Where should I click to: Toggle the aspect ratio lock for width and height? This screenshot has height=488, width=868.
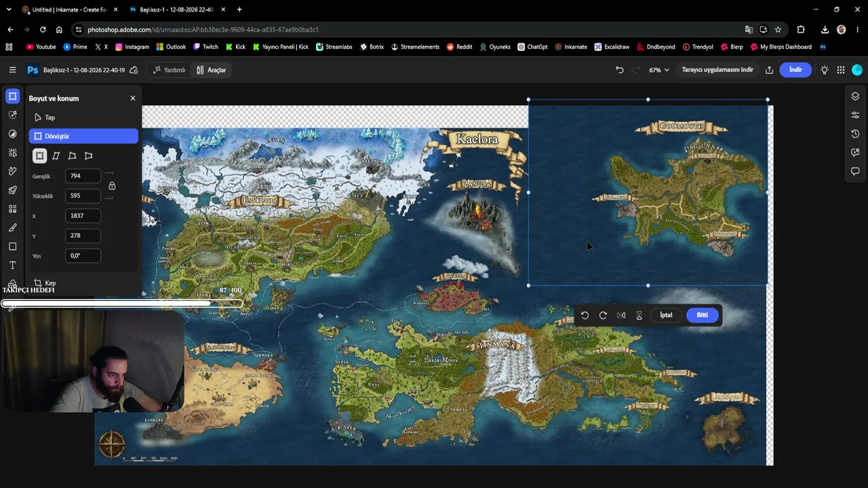(112, 186)
